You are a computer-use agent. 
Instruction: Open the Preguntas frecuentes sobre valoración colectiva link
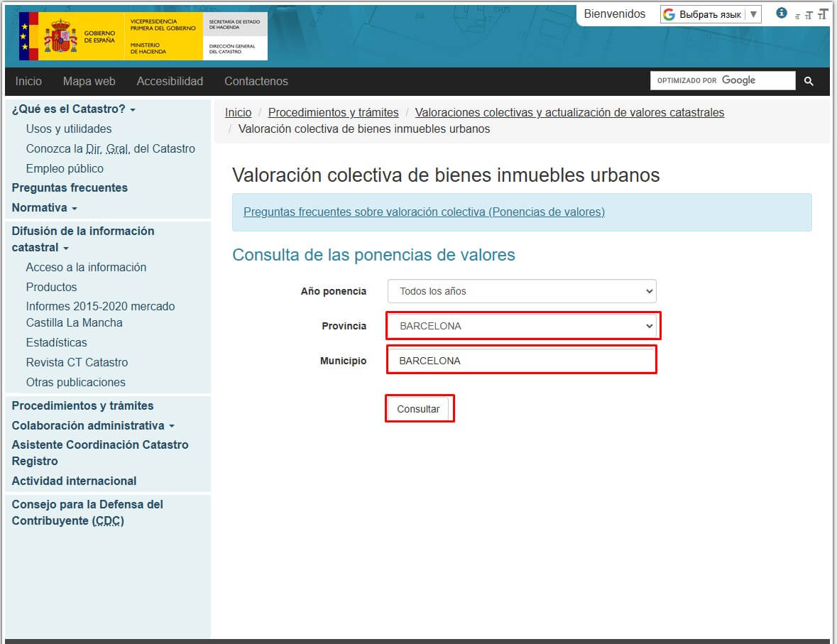(x=424, y=212)
